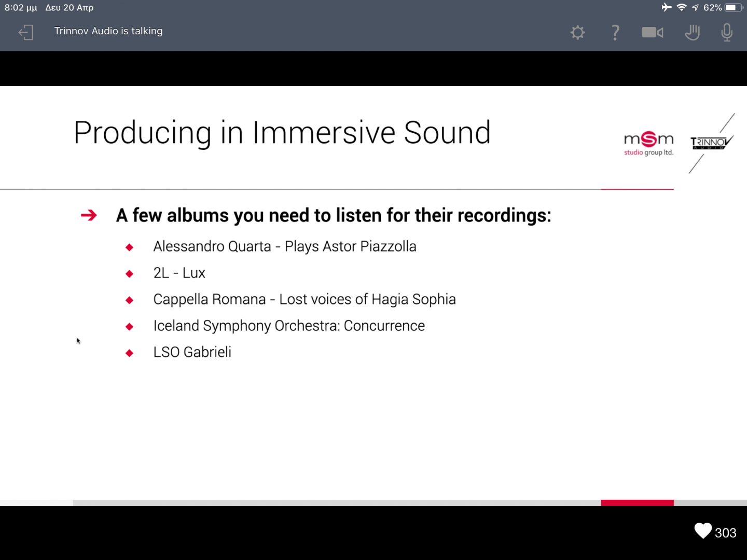This screenshot has width=747, height=560.
Task: Tap the "Trinnov Audio is talking" label
Action: 108,31
